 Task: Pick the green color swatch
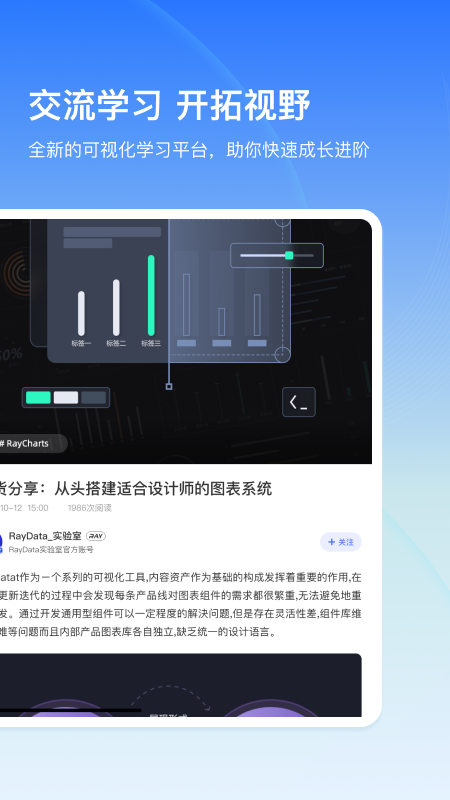coord(38,397)
